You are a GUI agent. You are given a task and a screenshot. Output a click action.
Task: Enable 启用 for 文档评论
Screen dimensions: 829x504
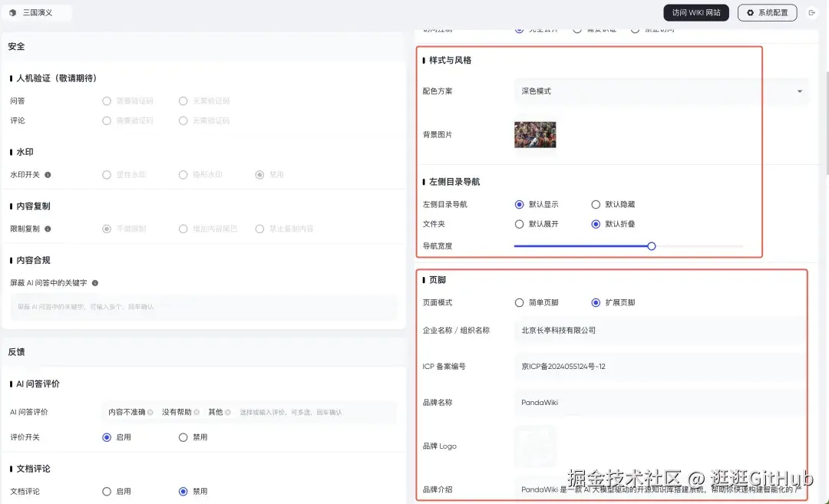click(x=107, y=492)
